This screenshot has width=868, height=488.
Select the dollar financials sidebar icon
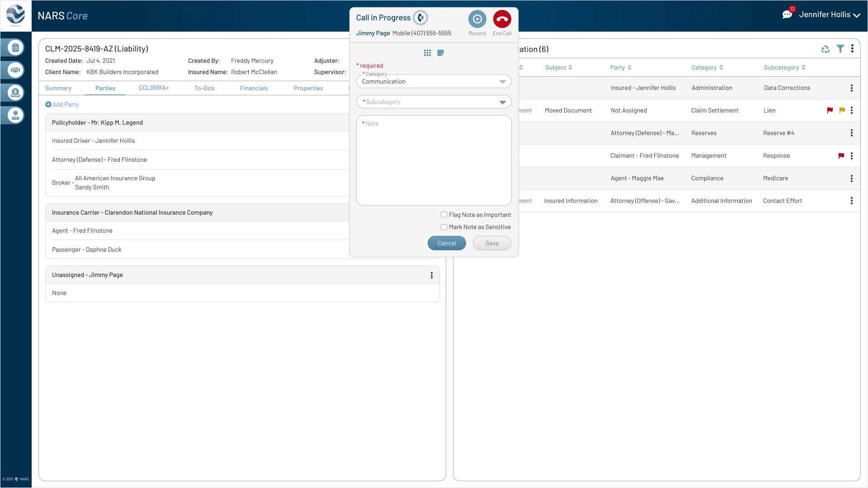click(15, 93)
